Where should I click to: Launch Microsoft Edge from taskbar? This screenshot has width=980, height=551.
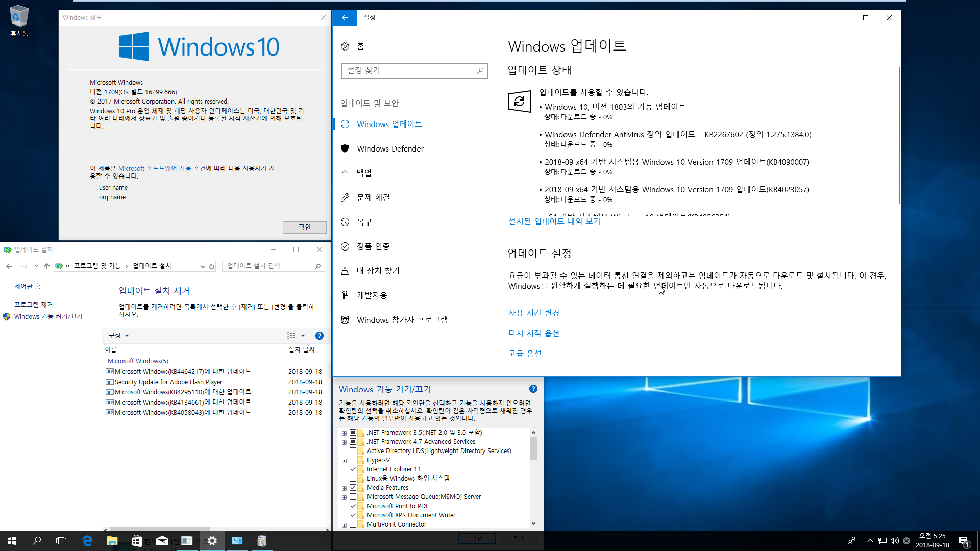(87, 541)
